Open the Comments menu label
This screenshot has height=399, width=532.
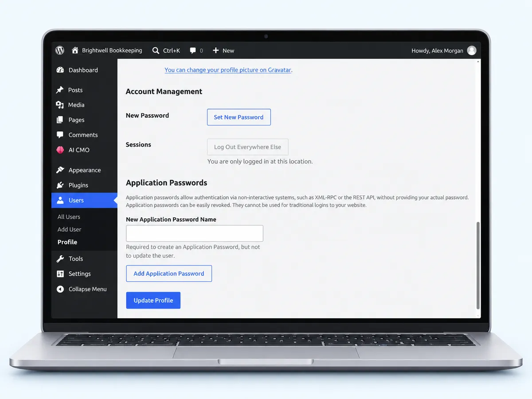83,135
